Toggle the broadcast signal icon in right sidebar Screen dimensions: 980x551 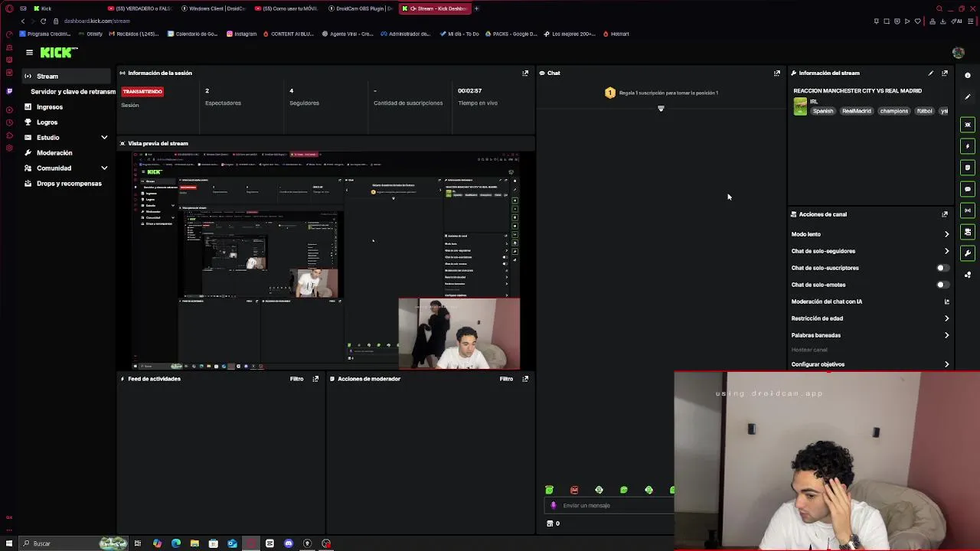point(968,210)
